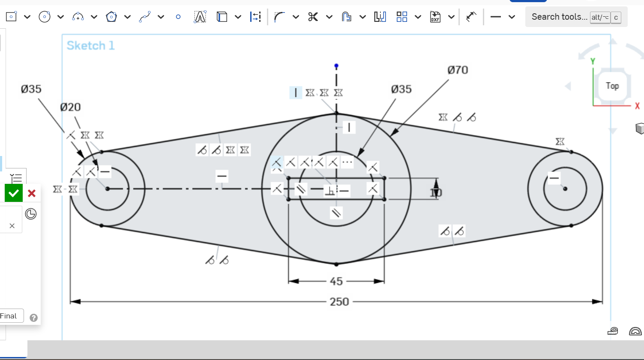The image size is (644, 360).
Task: Expand the spline tool dropdown
Action: [x=161, y=17]
